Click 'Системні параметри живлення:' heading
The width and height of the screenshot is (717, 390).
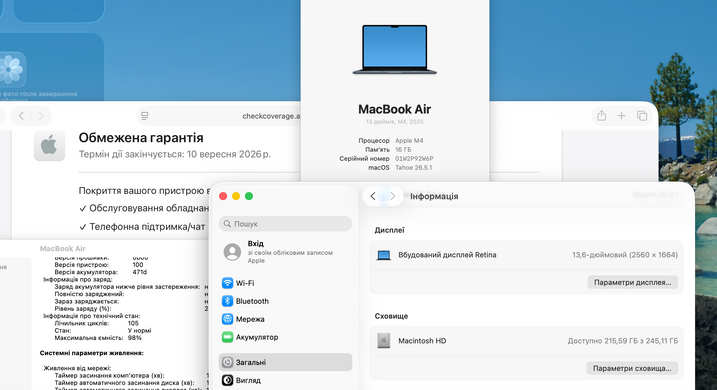(x=91, y=353)
